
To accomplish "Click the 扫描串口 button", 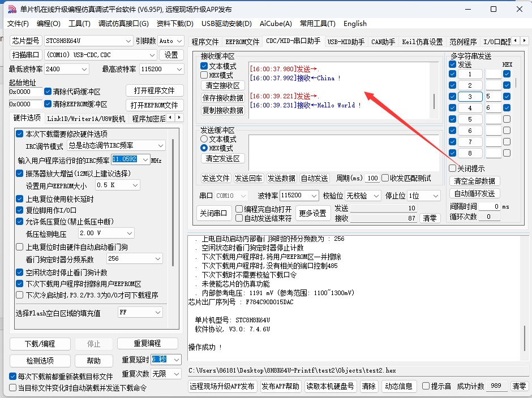I will tap(26, 55).
